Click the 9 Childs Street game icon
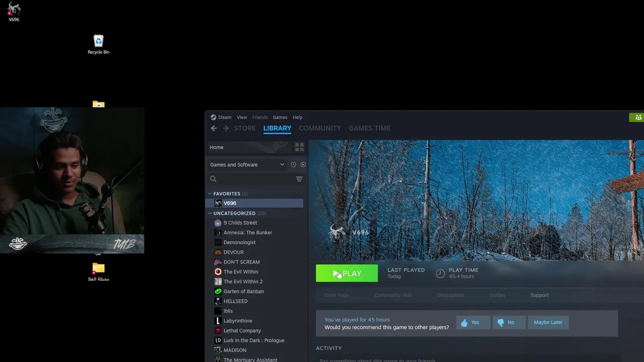644x362 pixels. click(x=218, y=223)
